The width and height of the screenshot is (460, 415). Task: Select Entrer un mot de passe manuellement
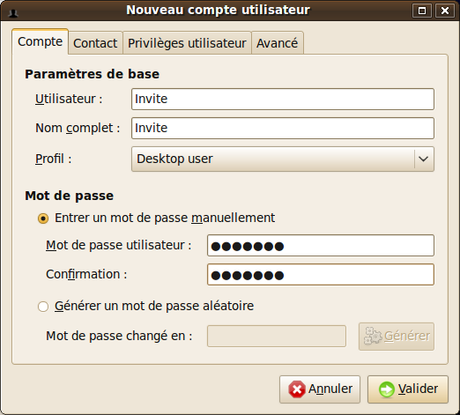pos(43,218)
